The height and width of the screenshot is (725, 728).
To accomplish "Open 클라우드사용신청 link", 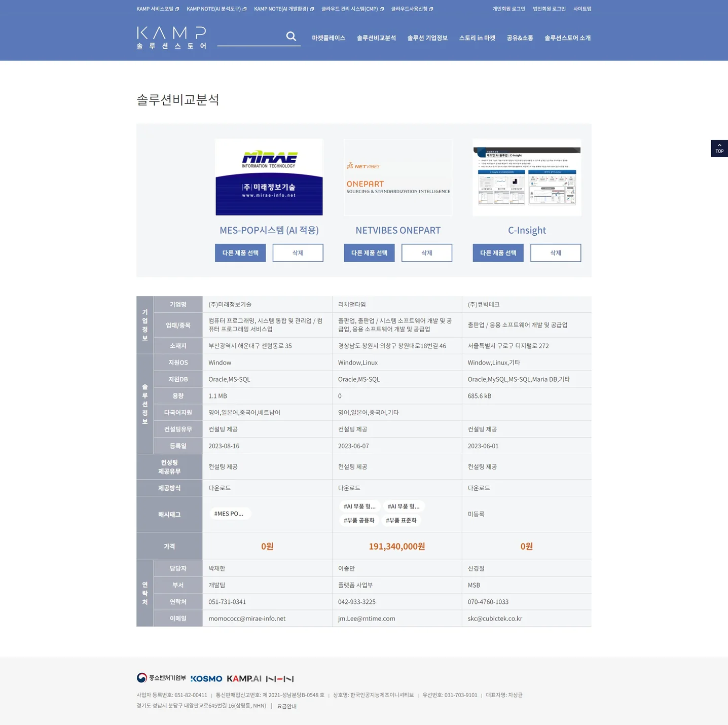I will click(x=412, y=9).
